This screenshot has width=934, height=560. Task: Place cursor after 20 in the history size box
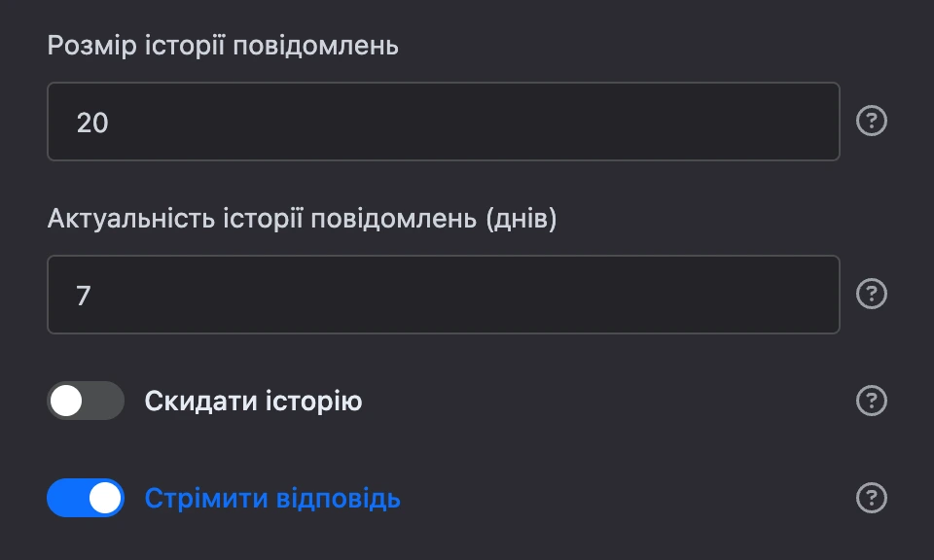click(x=112, y=122)
